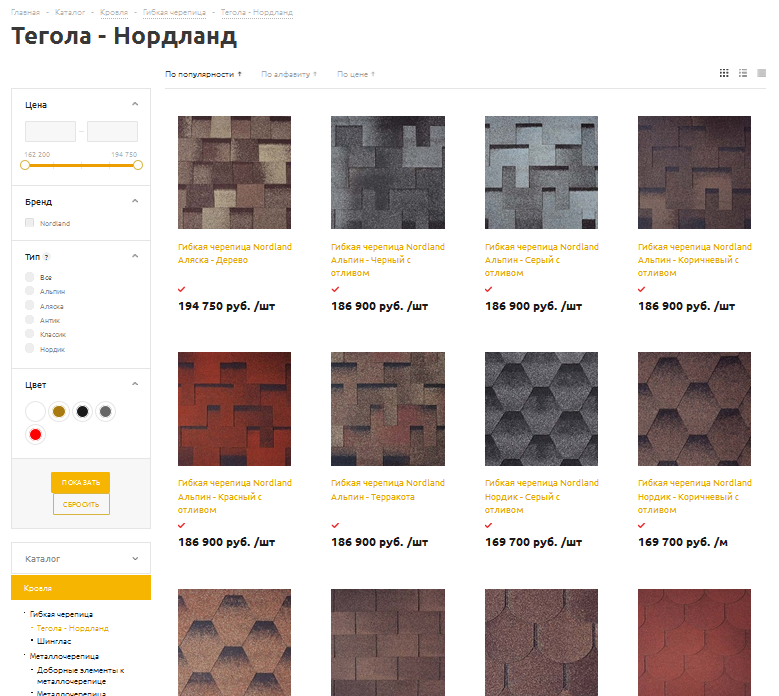Image resolution: width=779 pixels, height=696 pixels.
Task: Open Альпин - Серый shingle thumbnail
Action: (542, 172)
